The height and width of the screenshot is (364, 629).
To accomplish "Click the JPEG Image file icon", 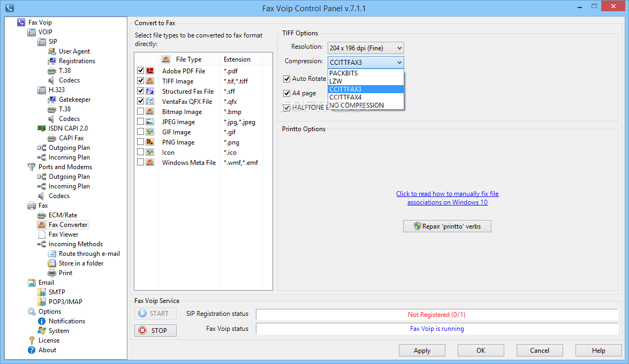I will click(150, 122).
